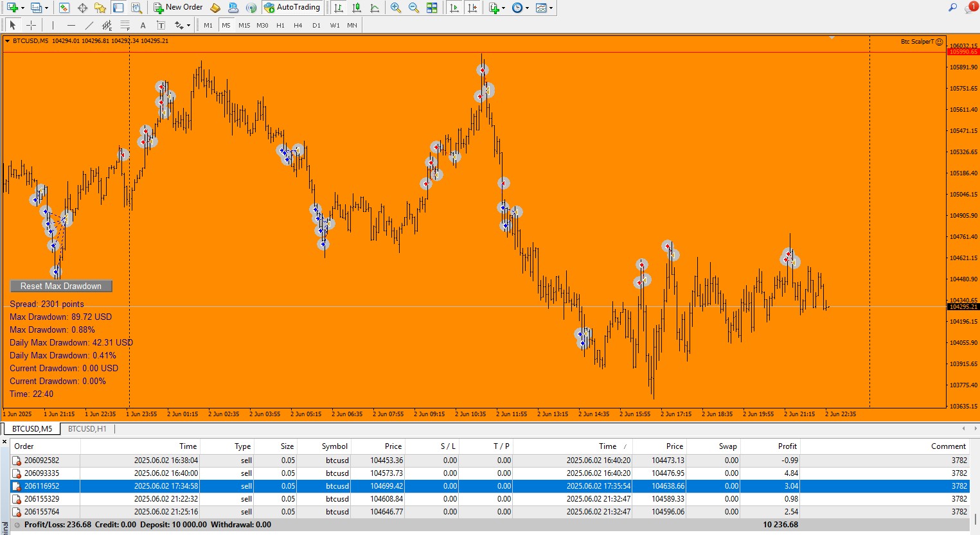Zoom in on the chart

coord(396,8)
